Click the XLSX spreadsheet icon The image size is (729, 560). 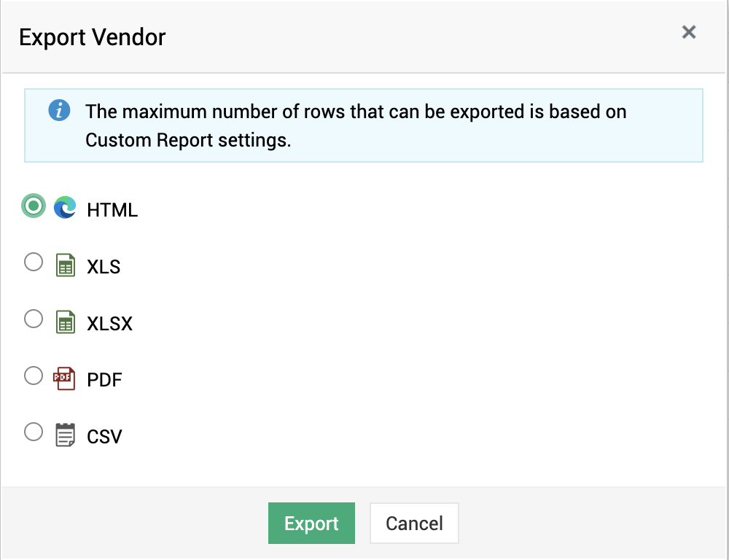click(x=66, y=322)
